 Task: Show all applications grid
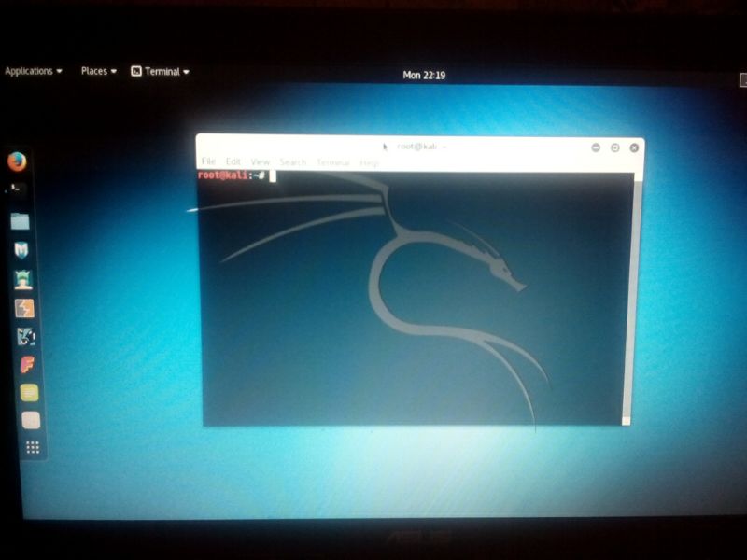[x=33, y=447]
